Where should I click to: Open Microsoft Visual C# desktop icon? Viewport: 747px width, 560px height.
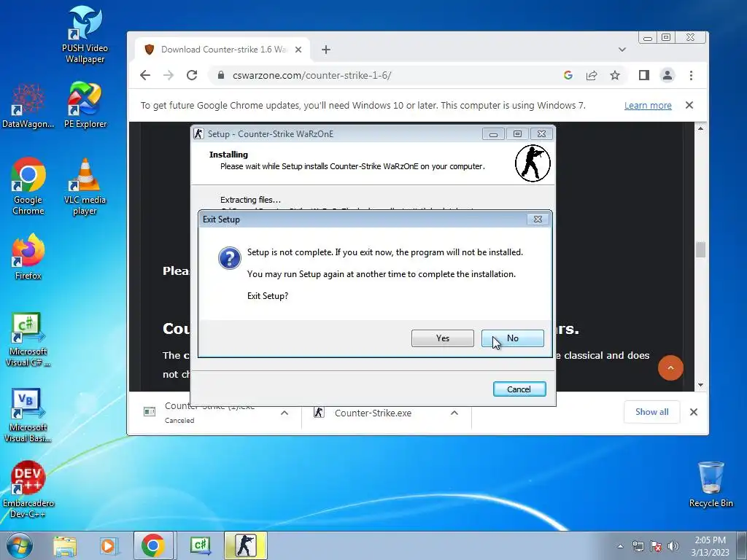pyautogui.click(x=28, y=339)
